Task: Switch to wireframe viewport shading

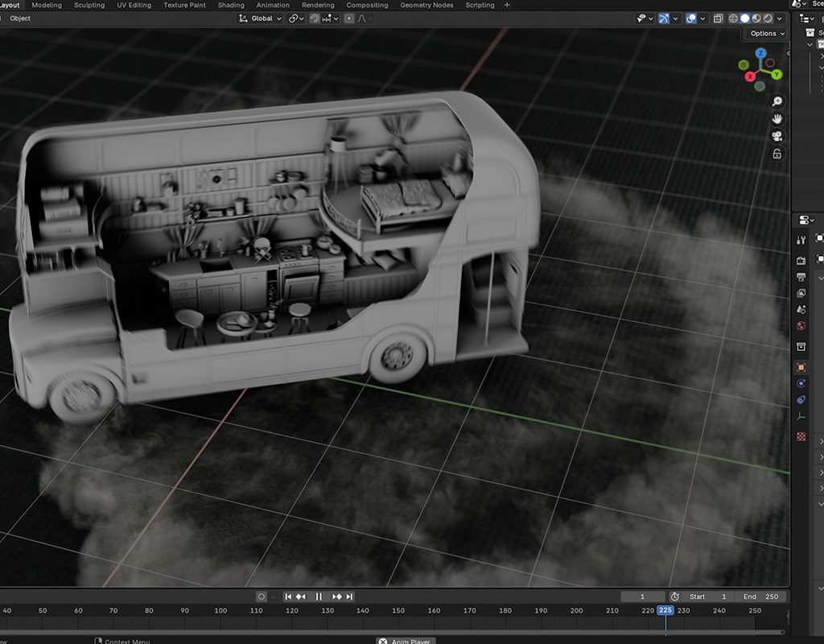Action: tap(733, 19)
